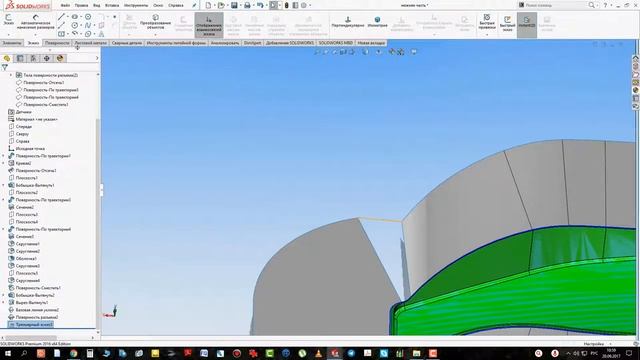Select the Rectangle sketch tool
This screenshot has width=640, height=360.
(x=61, y=34)
